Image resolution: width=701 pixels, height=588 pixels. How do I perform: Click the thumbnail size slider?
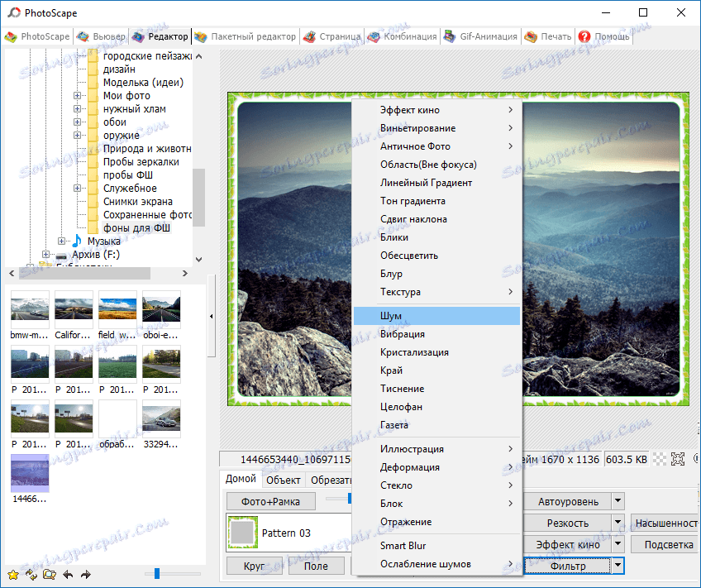pyautogui.click(x=157, y=574)
